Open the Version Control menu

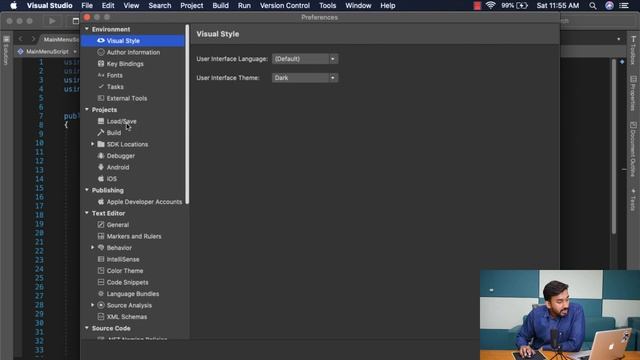284,6
